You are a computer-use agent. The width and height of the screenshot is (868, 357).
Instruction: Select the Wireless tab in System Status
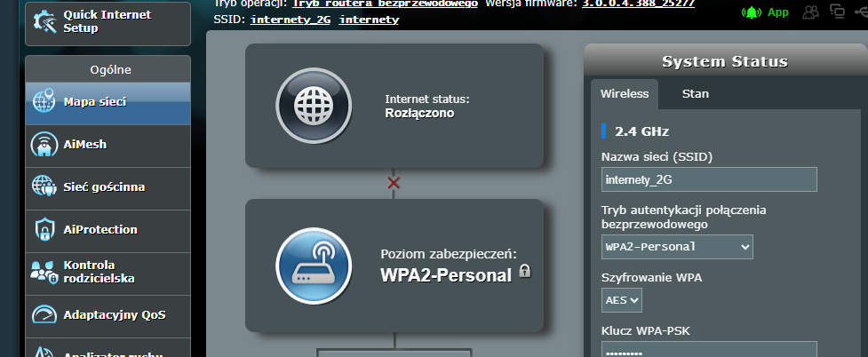point(624,93)
